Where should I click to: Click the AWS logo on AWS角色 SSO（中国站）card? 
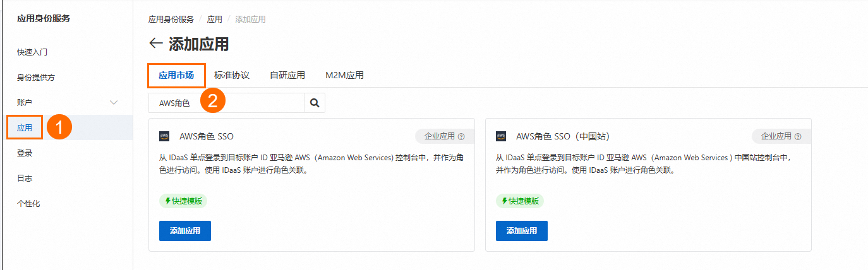[501, 136]
